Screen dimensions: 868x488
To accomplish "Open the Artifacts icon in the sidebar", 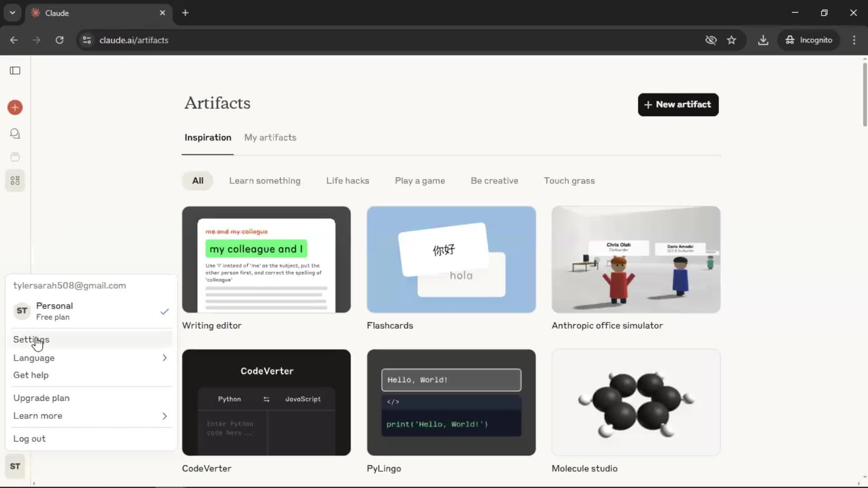I will click(x=15, y=181).
